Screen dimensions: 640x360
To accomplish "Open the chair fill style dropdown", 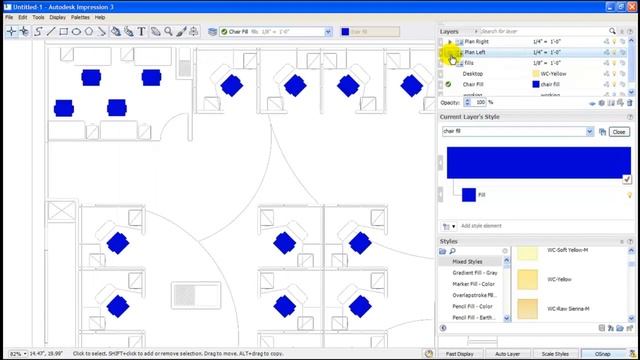I will point(589,131).
